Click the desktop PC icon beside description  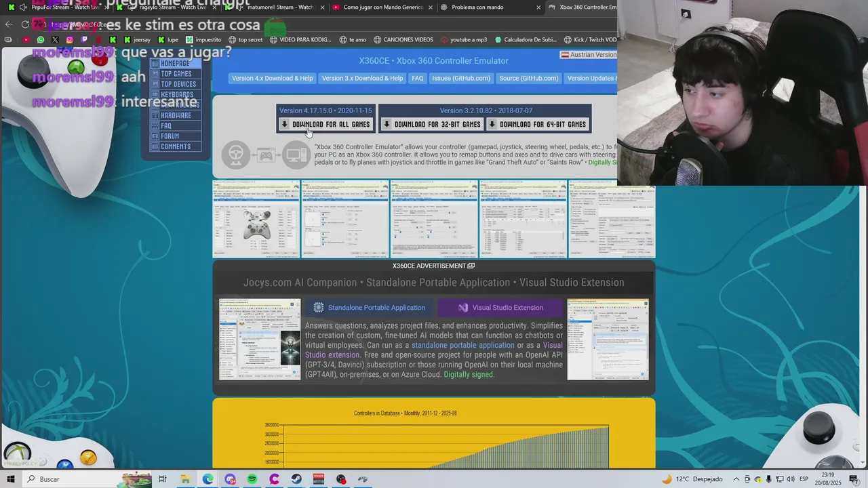pyautogui.click(x=296, y=155)
